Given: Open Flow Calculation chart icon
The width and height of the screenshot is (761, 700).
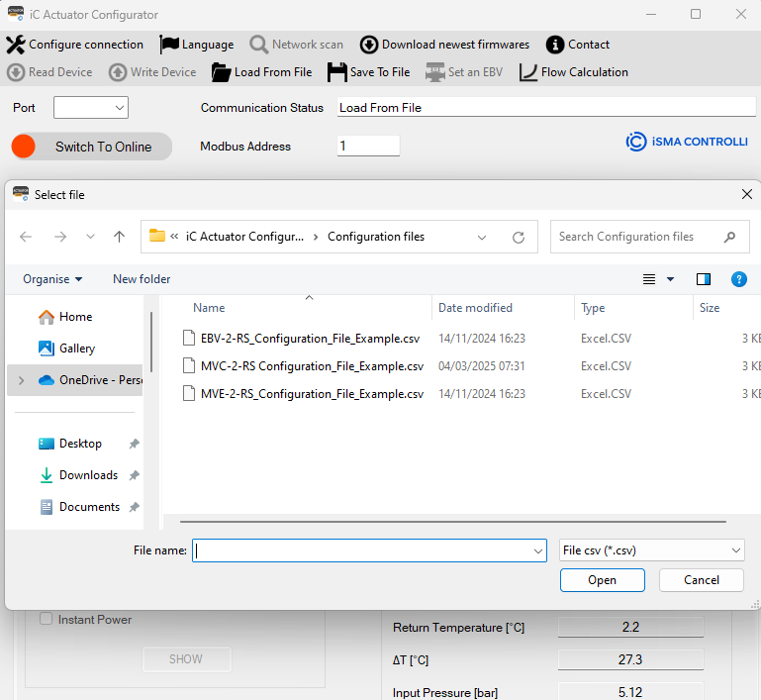Looking at the screenshot, I should pos(528,72).
